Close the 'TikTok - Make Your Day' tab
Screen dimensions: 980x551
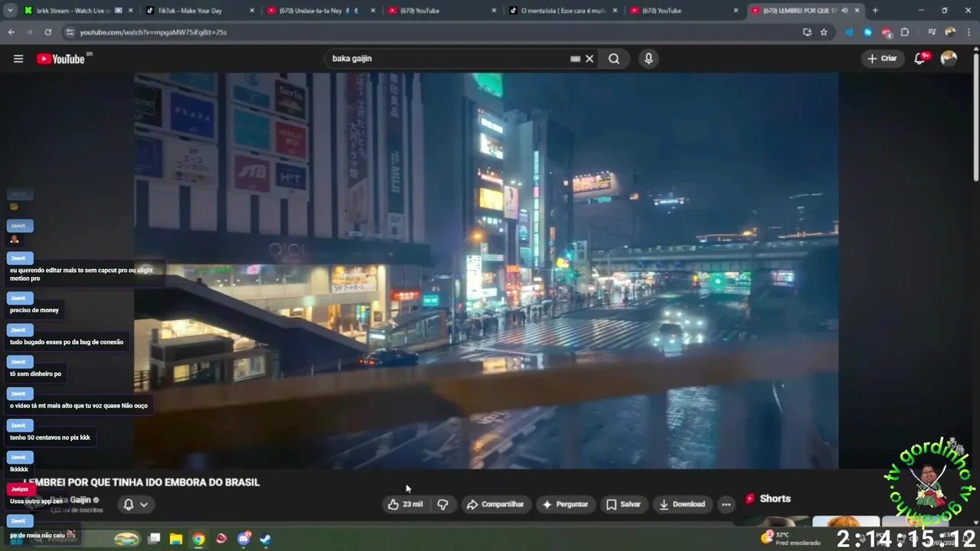(x=252, y=11)
